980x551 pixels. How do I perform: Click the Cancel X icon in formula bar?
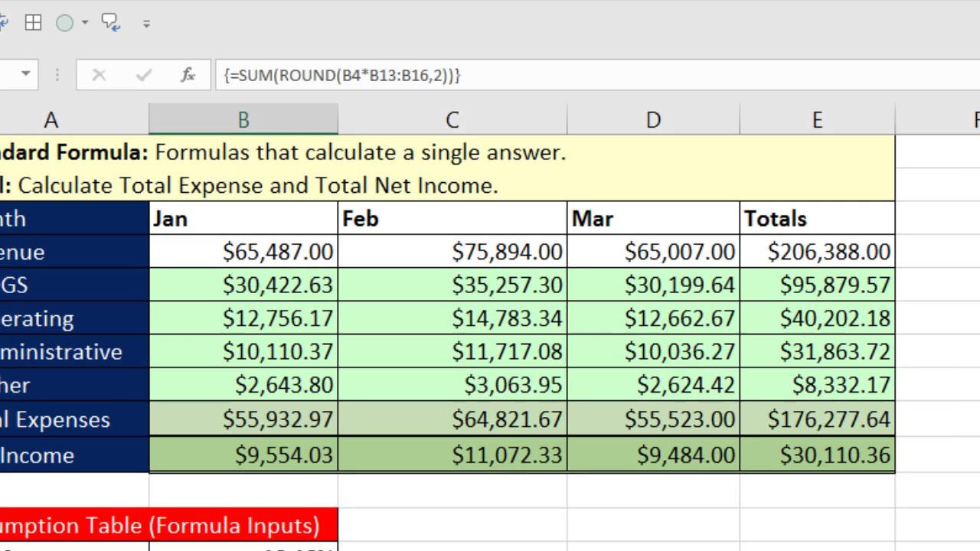click(99, 75)
